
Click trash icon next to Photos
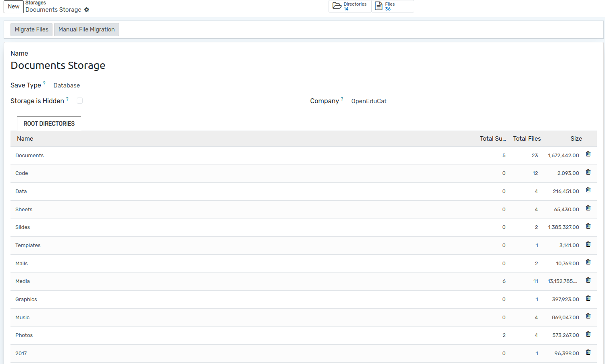588,334
